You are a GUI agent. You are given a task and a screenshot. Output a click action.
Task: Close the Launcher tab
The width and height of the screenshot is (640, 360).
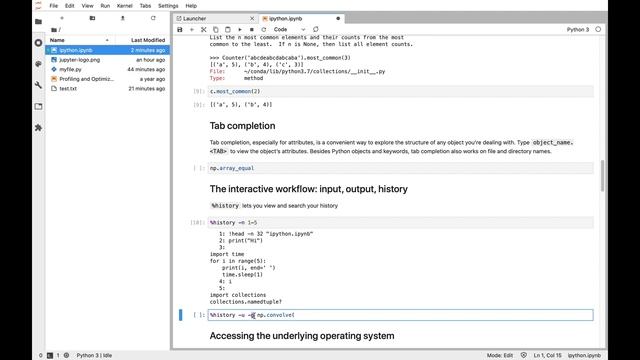252,18
